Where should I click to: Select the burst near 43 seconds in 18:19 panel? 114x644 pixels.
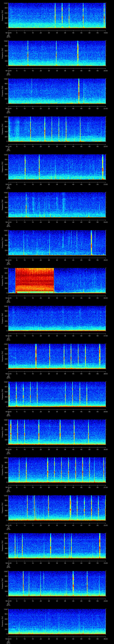point(78,53)
